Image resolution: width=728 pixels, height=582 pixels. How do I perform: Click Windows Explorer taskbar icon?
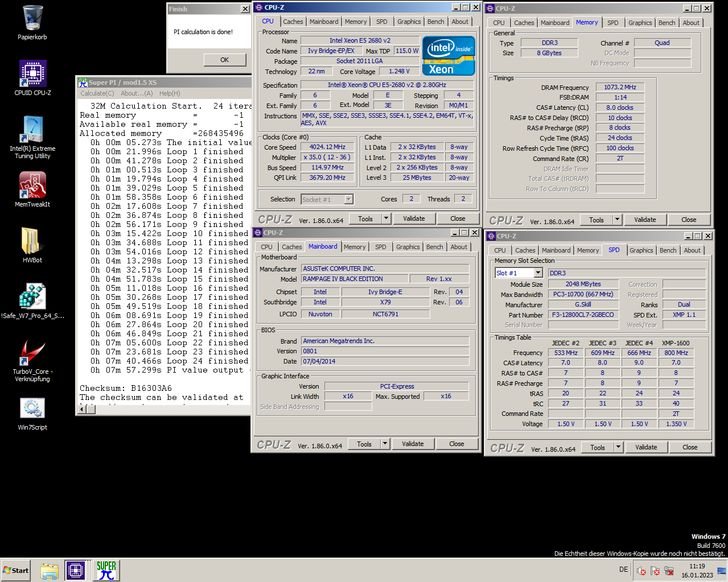click(x=50, y=570)
